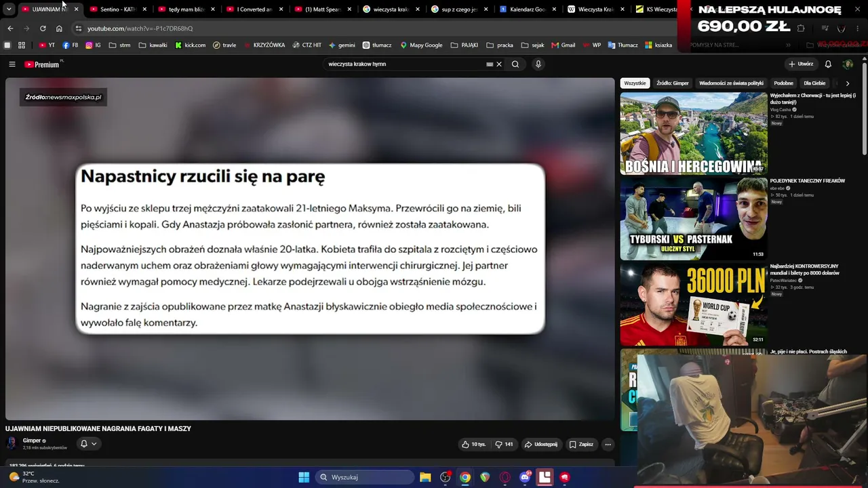Open the Bośnia i Hercegowina video thumbnail

(694, 134)
